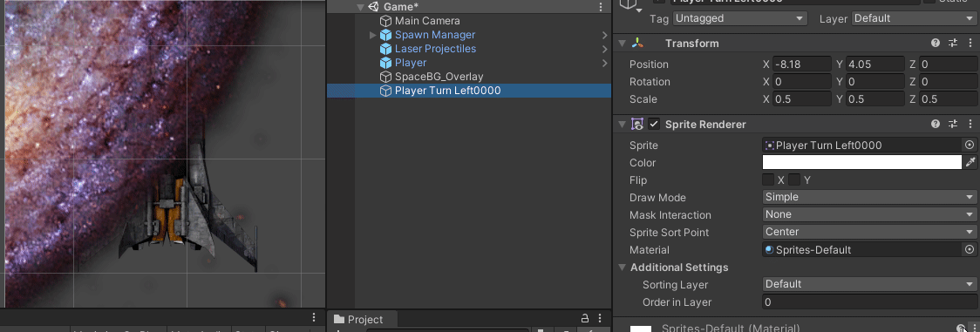Image resolution: width=980 pixels, height=332 pixels.
Task: Collapse the Additional Settings foldout
Action: click(x=622, y=268)
